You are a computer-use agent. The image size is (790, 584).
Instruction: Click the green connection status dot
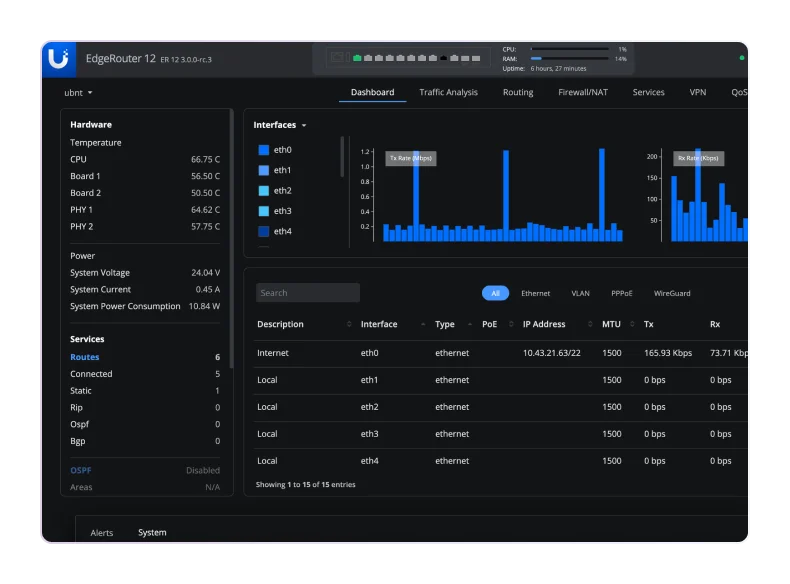pyautogui.click(x=742, y=58)
